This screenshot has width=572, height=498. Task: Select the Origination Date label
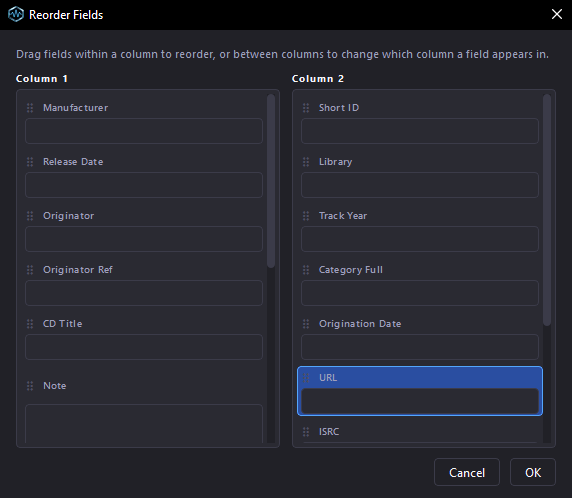(360, 324)
